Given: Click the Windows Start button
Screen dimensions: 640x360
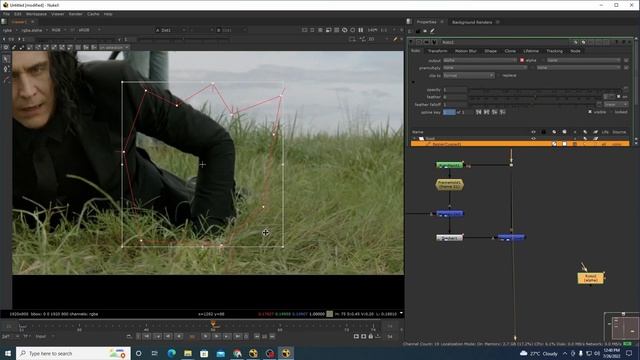Looking at the screenshot, I should click(8, 353).
